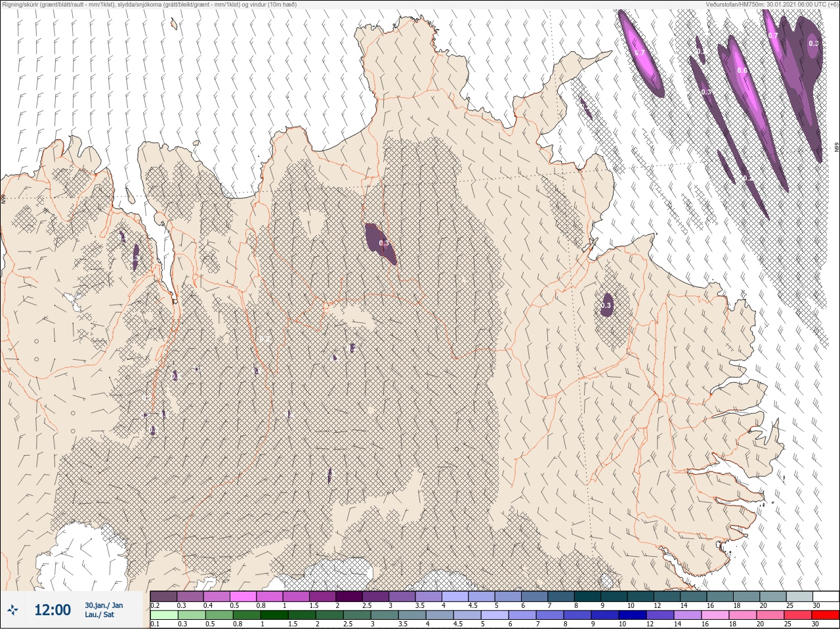Viewport: 840px width, 629px height.
Task: Select the 12:00 forecast time label
Action: click(52, 610)
